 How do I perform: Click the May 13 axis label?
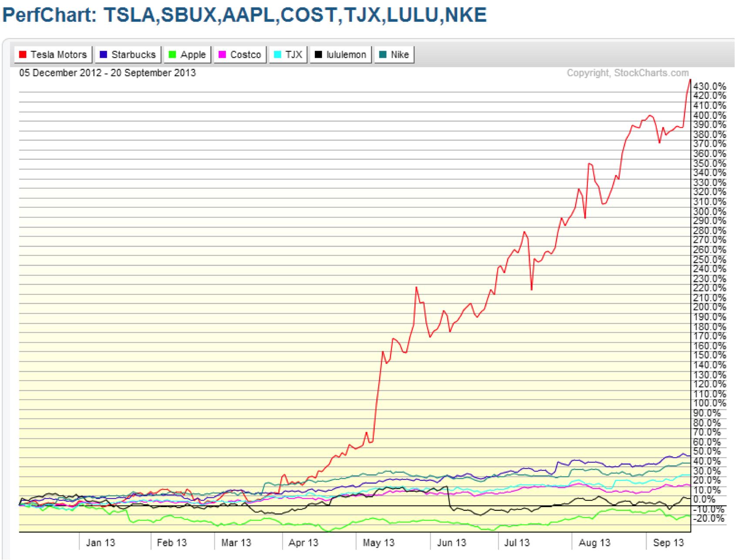378,543
